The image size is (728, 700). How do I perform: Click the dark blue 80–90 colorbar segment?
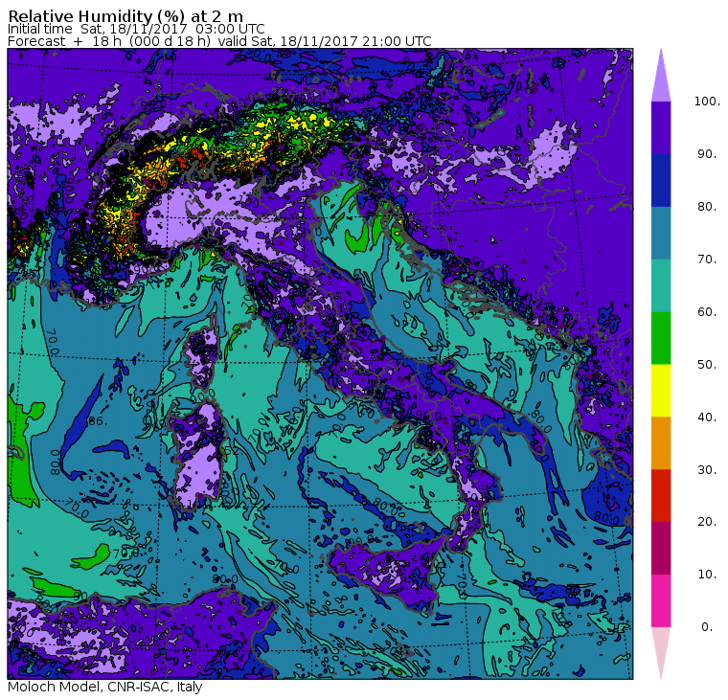661,180
